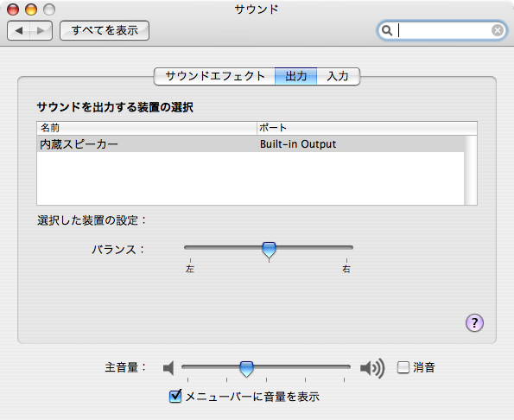The image size is (514, 420).
Task: Click the loud volume speaker icon
Action: pos(372,368)
